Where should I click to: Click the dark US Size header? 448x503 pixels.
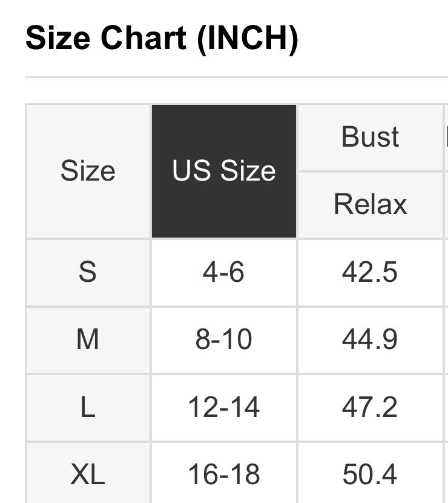point(224,171)
